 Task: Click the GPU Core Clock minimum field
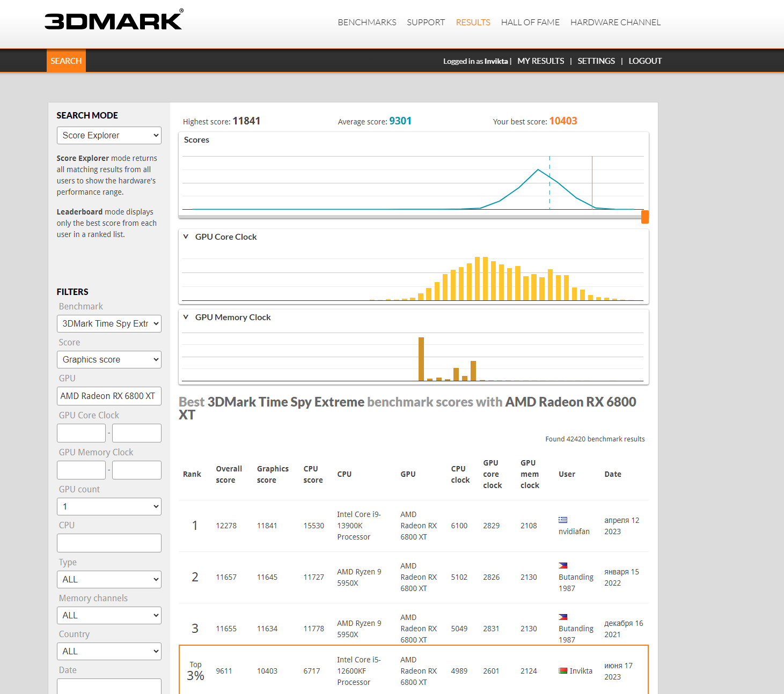pos(81,433)
